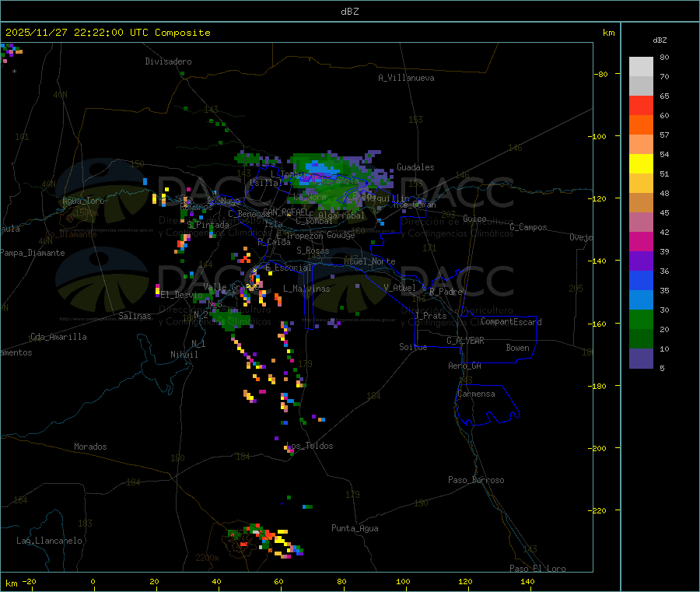This screenshot has width=700, height=592.
Task: Select the '140' x-axis tick label
Action: [527, 581]
